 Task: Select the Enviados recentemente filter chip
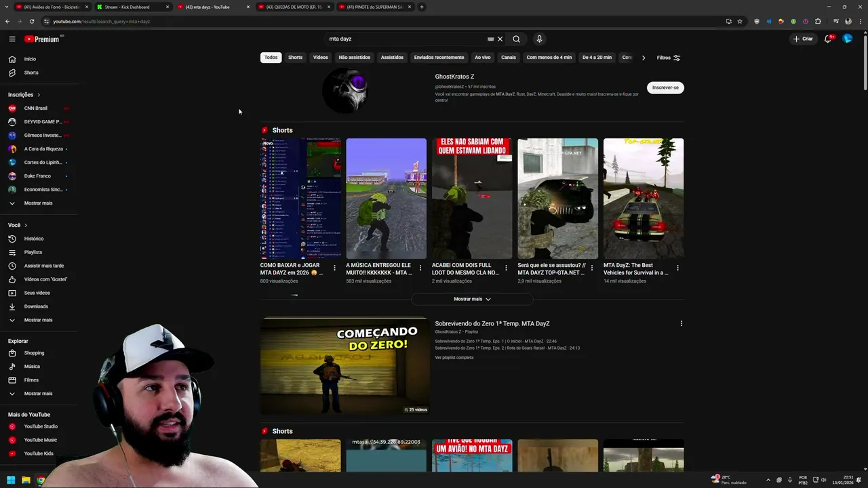coord(439,58)
